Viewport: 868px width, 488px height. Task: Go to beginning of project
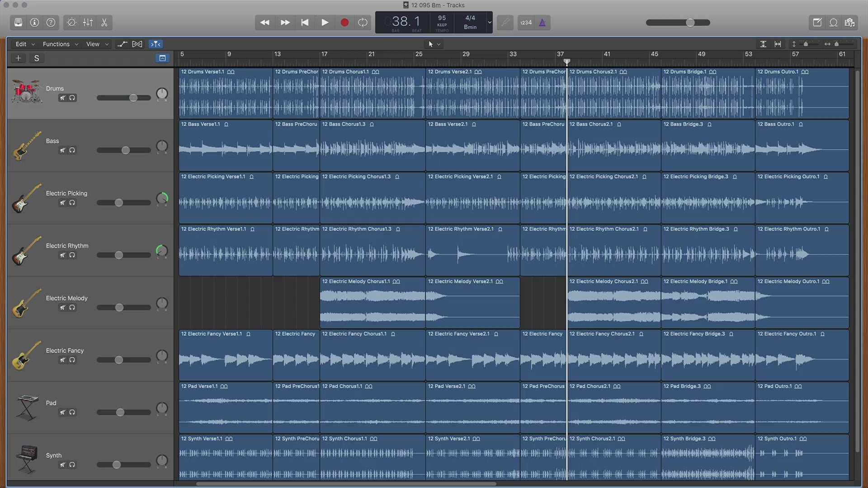click(x=305, y=23)
